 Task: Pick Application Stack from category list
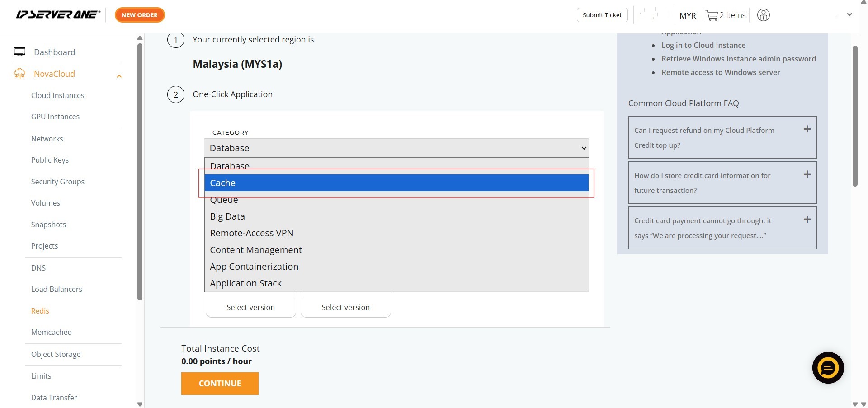click(245, 283)
